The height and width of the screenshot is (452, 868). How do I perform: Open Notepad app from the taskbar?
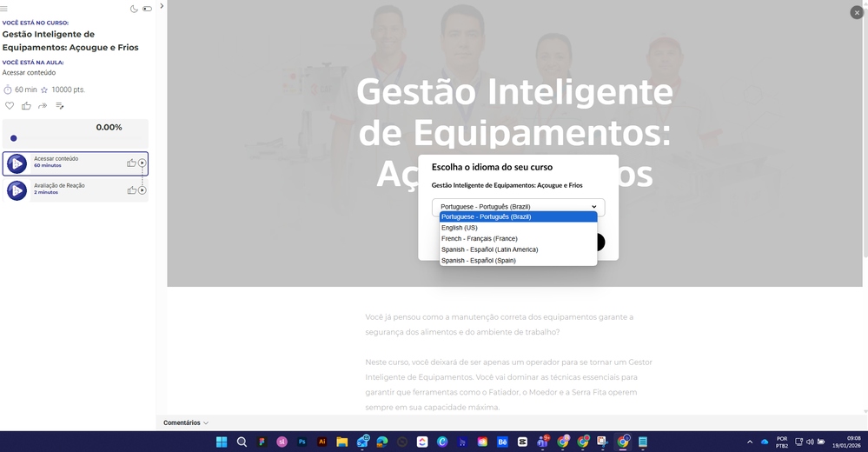[x=643, y=442]
